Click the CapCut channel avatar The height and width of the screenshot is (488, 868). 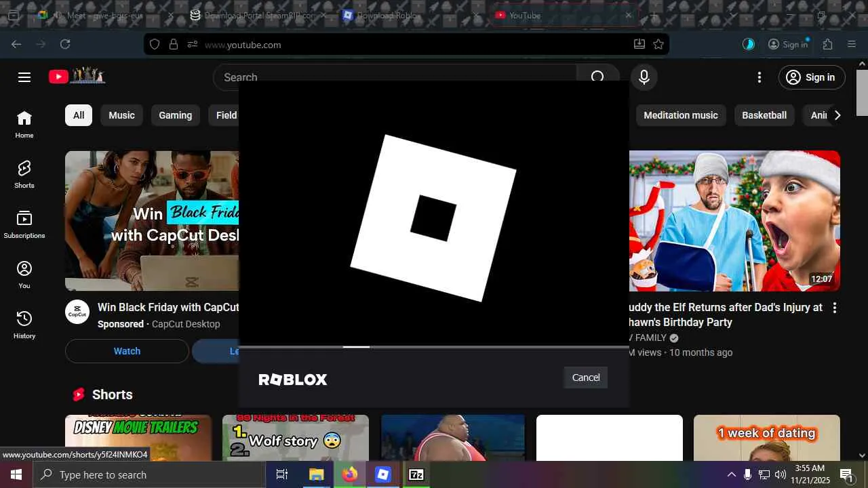point(77,312)
